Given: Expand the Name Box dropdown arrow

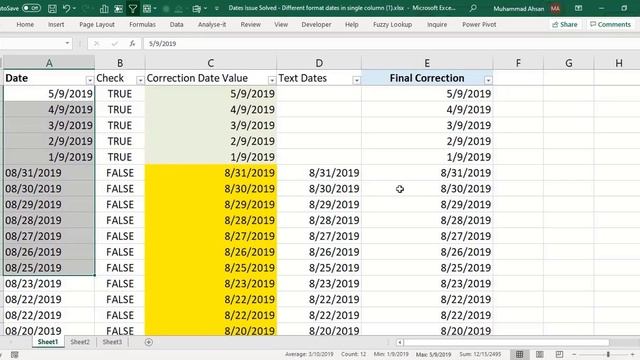Looking at the screenshot, I should [67, 43].
